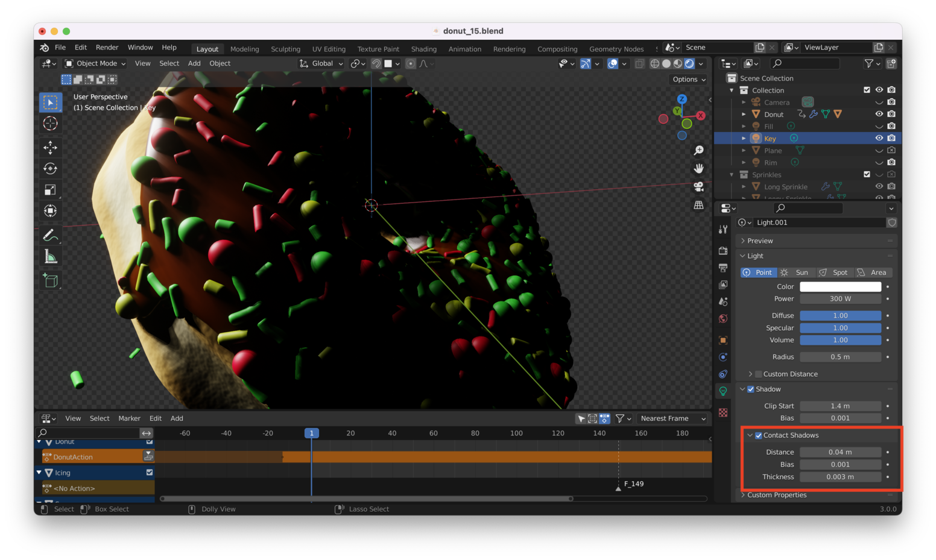Switch to the Shading workspace tab
Image resolution: width=936 pixels, height=560 pixels.
tap(423, 49)
